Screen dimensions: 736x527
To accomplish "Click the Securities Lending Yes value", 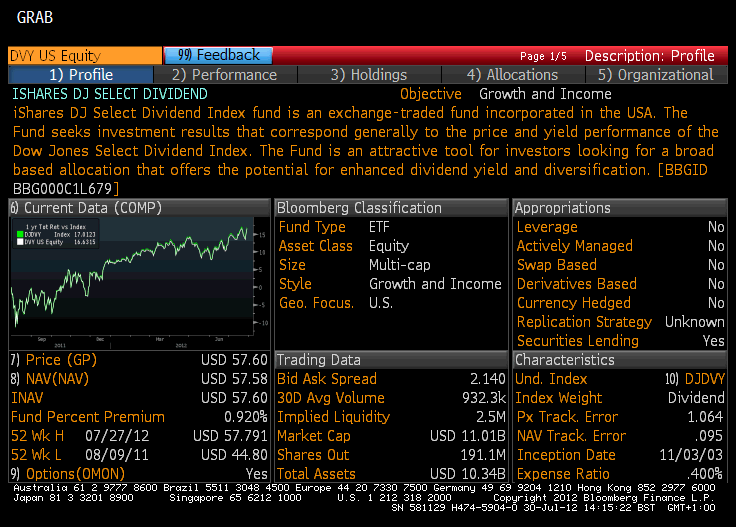I will 713,341.
